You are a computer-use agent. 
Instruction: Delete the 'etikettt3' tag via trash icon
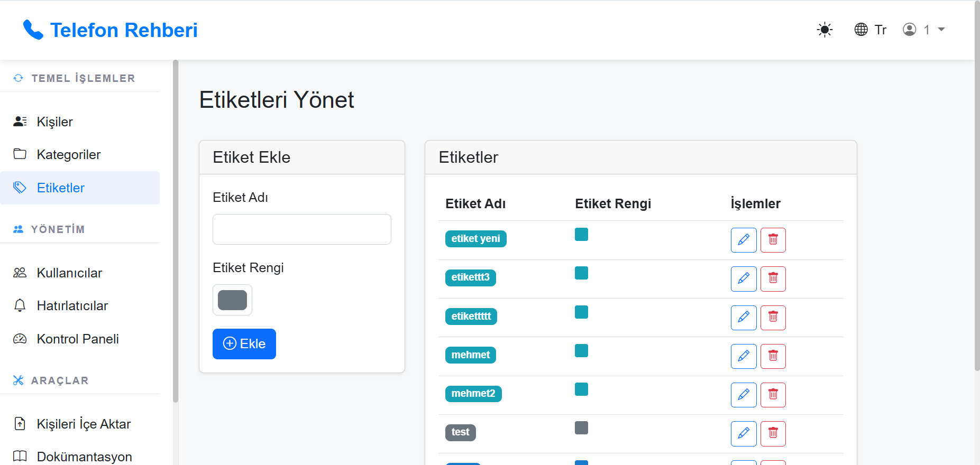click(x=773, y=278)
